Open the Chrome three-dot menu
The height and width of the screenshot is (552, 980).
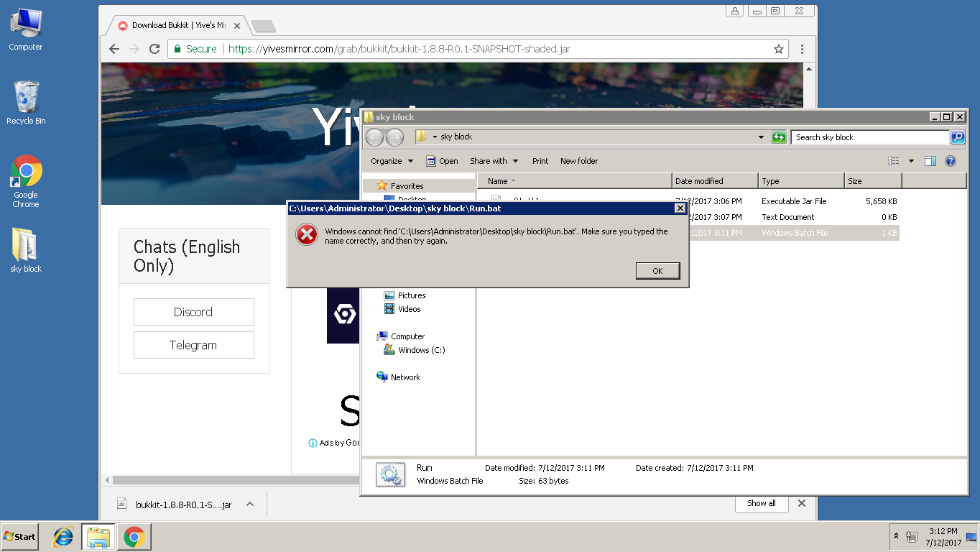[x=802, y=49]
